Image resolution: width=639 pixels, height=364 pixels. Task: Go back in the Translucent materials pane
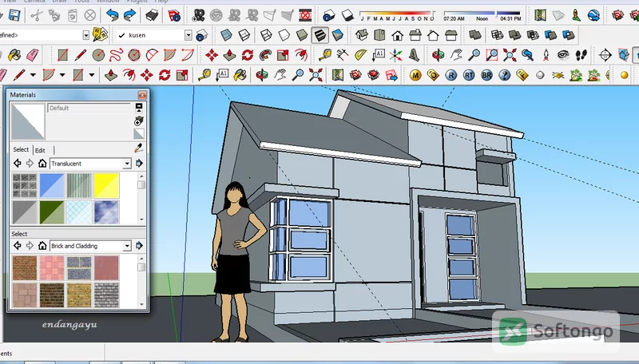pyautogui.click(x=17, y=164)
